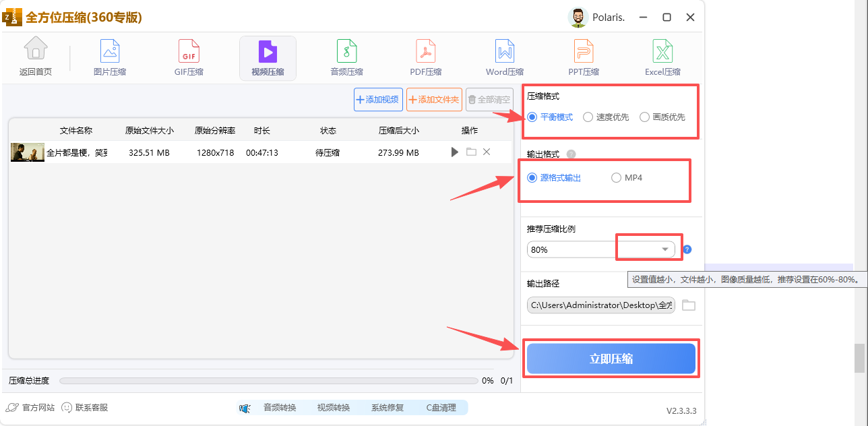Click 立即压缩 to start compressing
Viewport: 868px width, 426px height.
tap(611, 358)
